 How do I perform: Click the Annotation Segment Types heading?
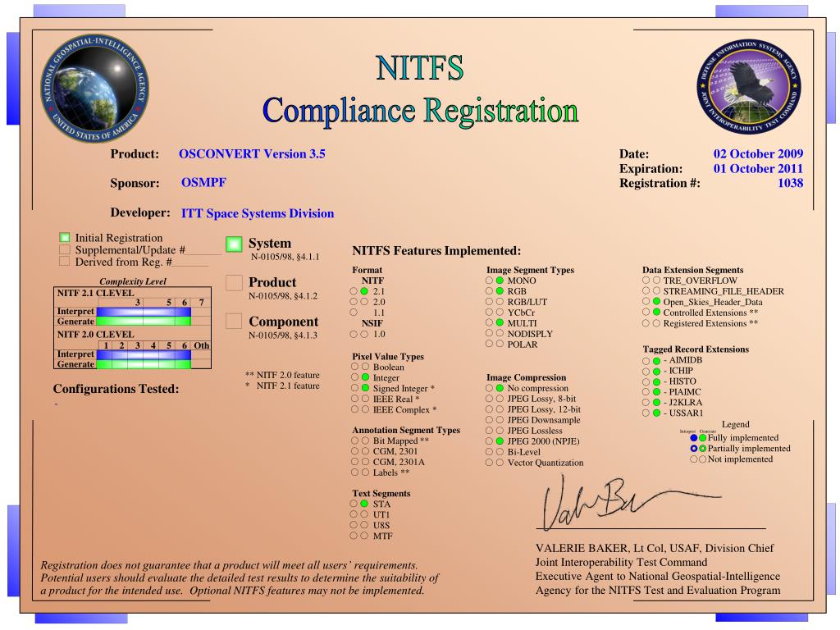pos(406,430)
